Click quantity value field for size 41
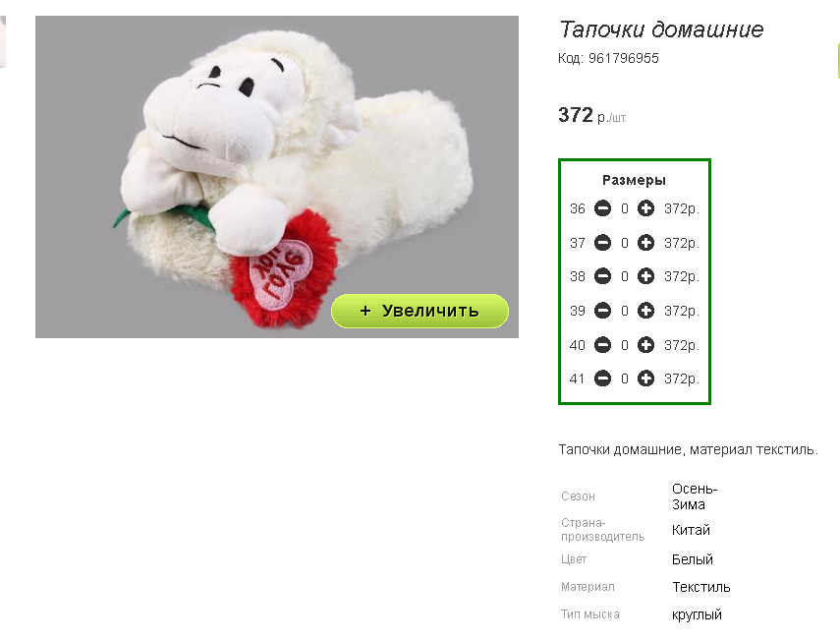The height and width of the screenshot is (641, 840). tap(625, 379)
